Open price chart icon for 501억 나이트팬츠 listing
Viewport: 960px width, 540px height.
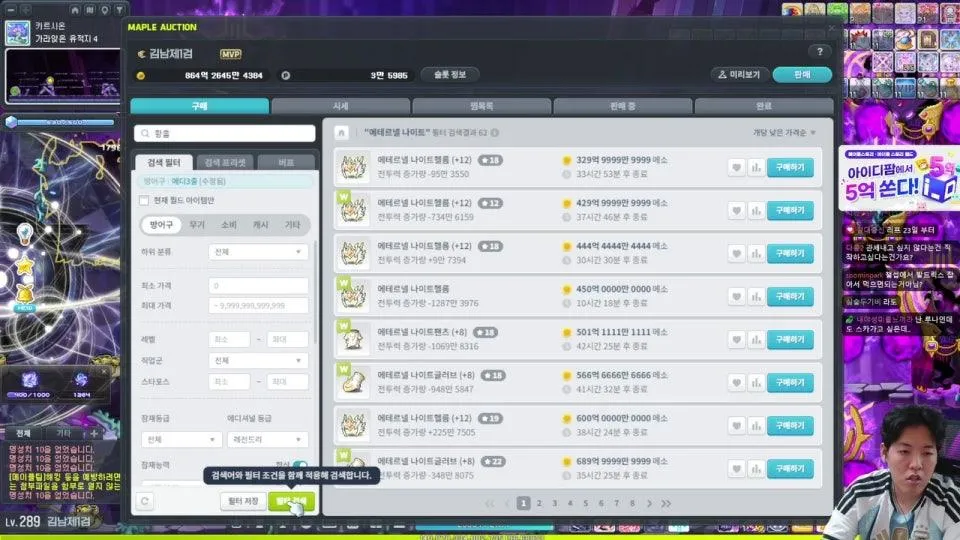pyautogui.click(x=756, y=340)
